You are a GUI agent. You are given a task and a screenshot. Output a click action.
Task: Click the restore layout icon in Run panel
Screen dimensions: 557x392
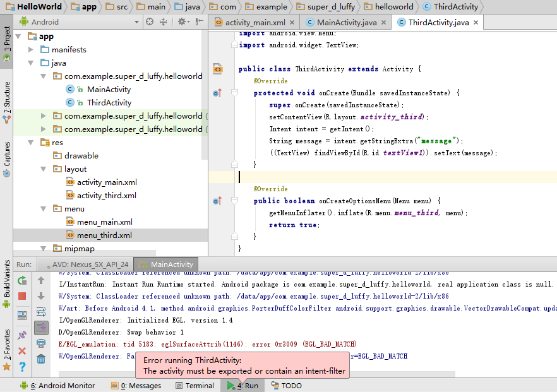(22, 316)
